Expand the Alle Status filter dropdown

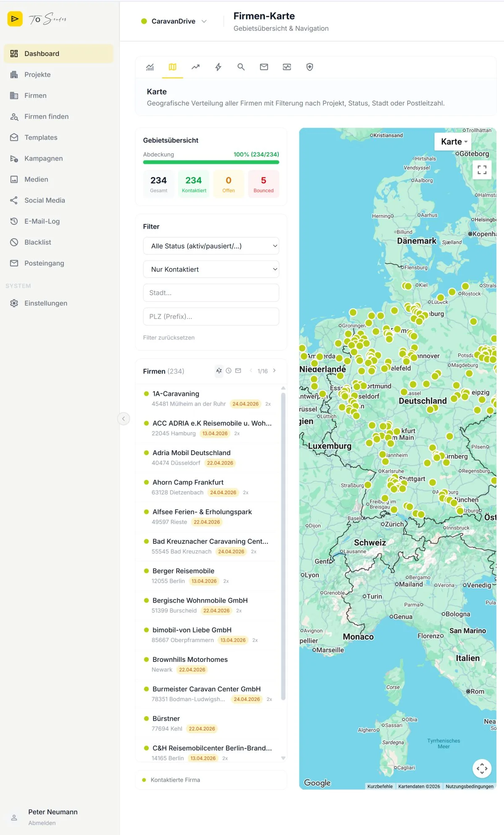(x=211, y=246)
